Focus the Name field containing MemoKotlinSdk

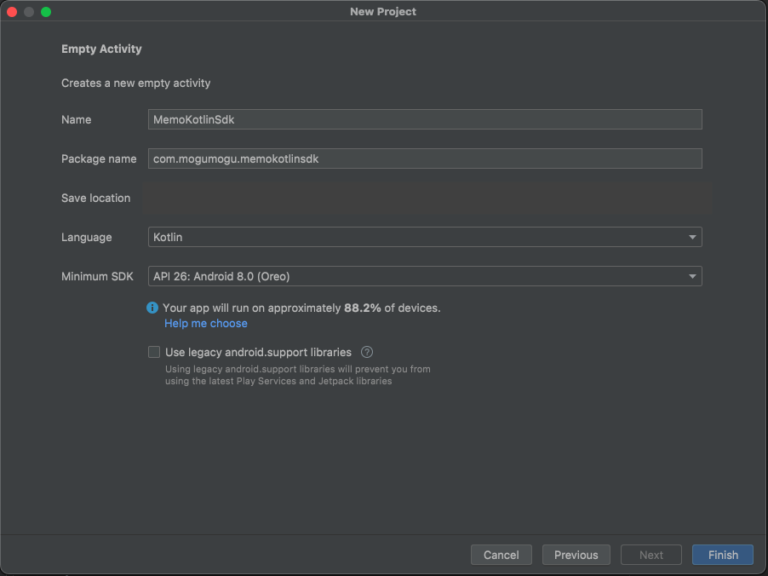click(x=424, y=120)
